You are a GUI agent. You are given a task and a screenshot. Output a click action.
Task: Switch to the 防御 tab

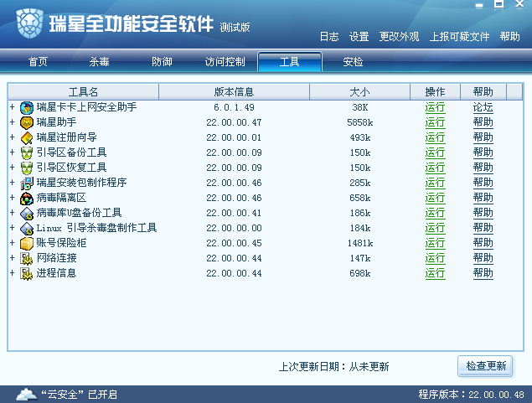162,62
